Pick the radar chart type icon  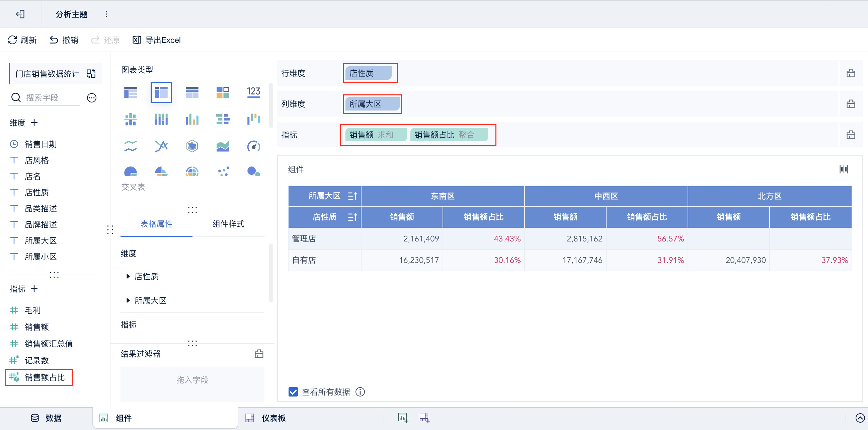click(192, 146)
